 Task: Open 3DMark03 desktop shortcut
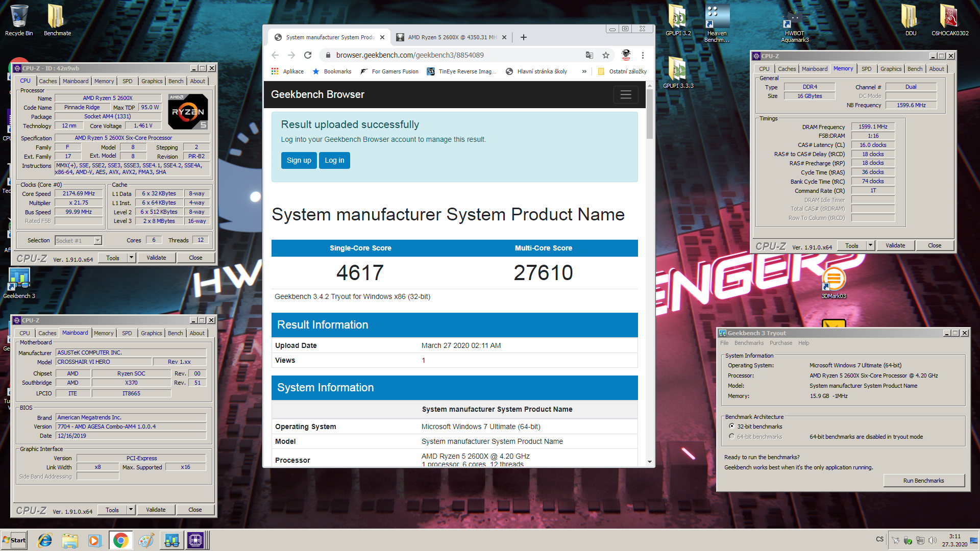pos(834,283)
